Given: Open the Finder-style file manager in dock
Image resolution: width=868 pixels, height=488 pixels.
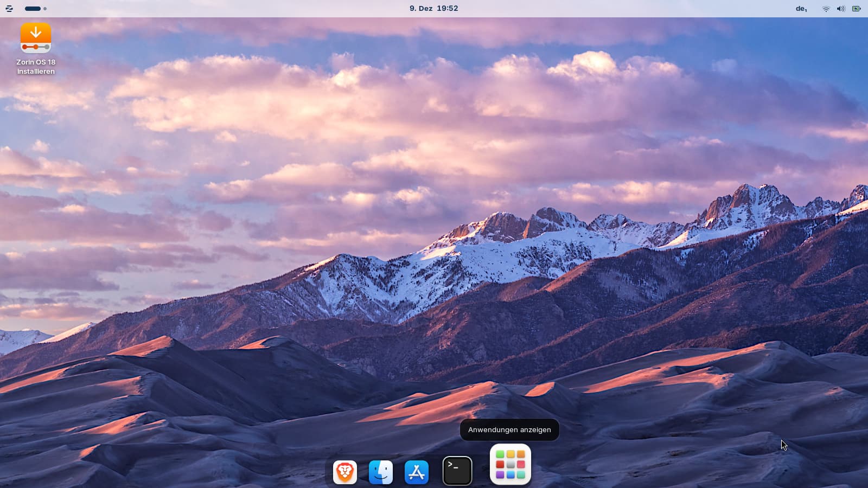Looking at the screenshot, I should pyautogui.click(x=381, y=472).
